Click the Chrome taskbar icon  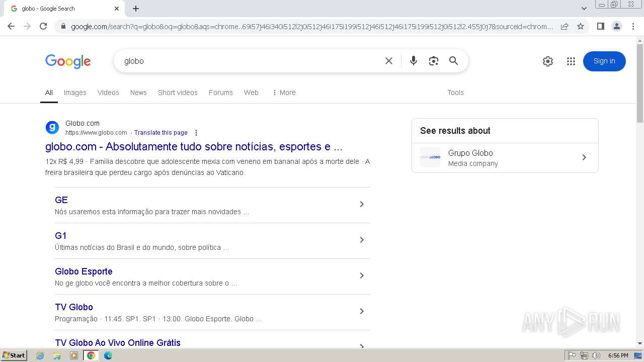point(91,355)
